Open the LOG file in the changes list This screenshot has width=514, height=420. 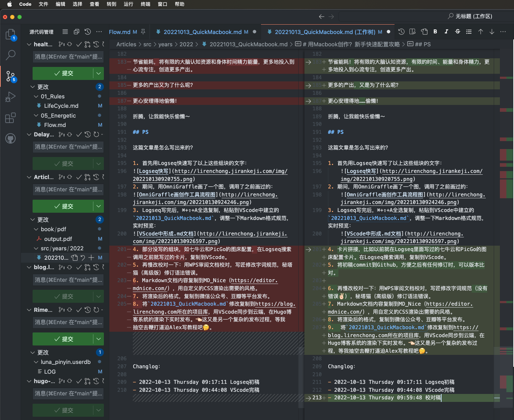click(50, 372)
